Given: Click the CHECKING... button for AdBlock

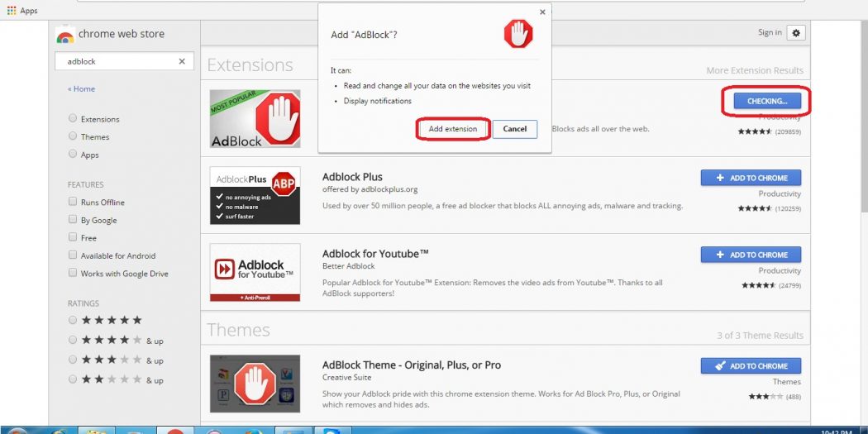Looking at the screenshot, I should click(767, 101).
